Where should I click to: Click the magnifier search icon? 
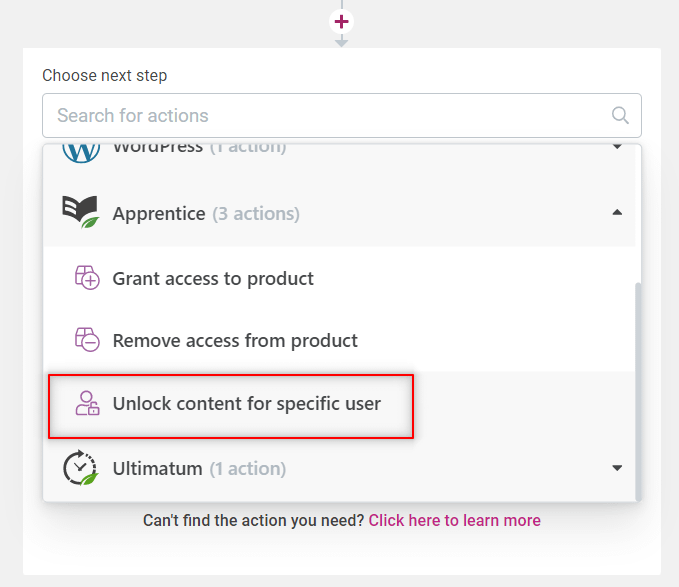coord(620,116)
